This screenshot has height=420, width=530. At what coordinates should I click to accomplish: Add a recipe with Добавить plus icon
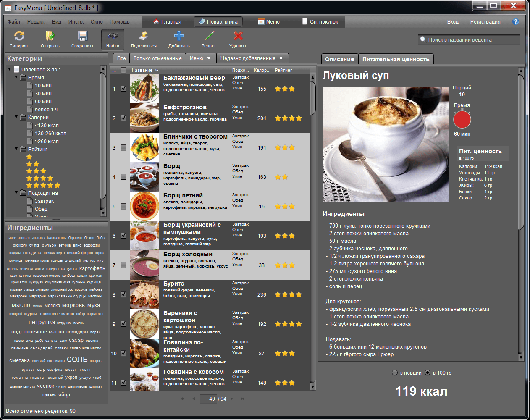pos(179,36)
